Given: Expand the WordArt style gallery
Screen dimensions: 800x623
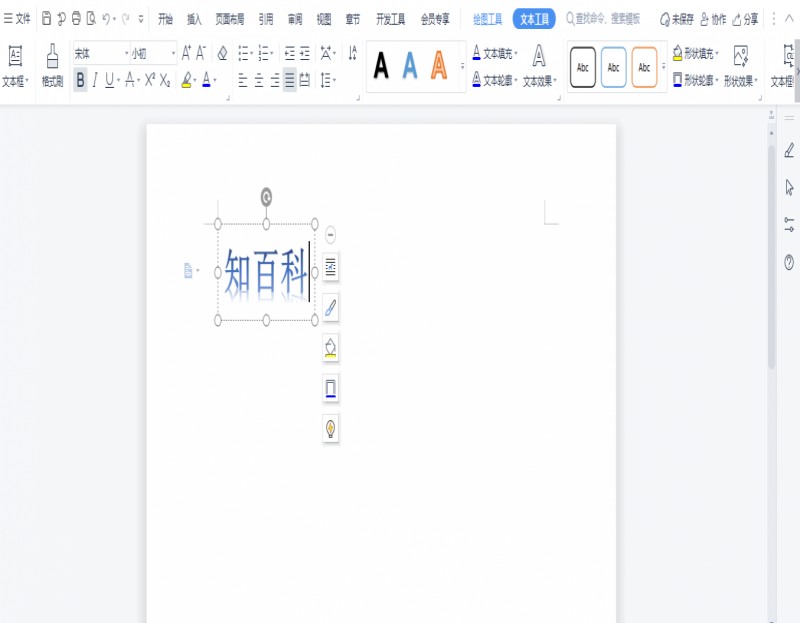Looking at the screenshot, I should 462,66.
